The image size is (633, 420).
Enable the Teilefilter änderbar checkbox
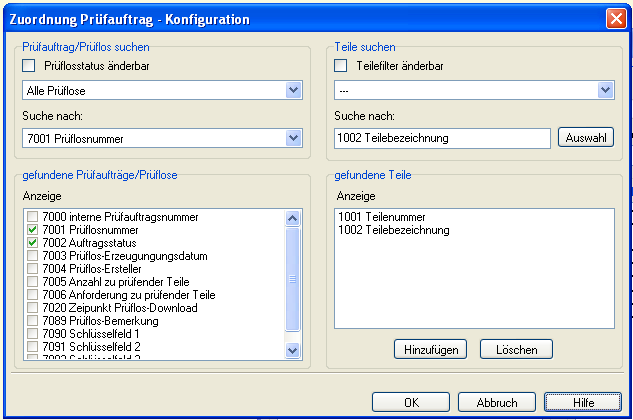(340, 65)
